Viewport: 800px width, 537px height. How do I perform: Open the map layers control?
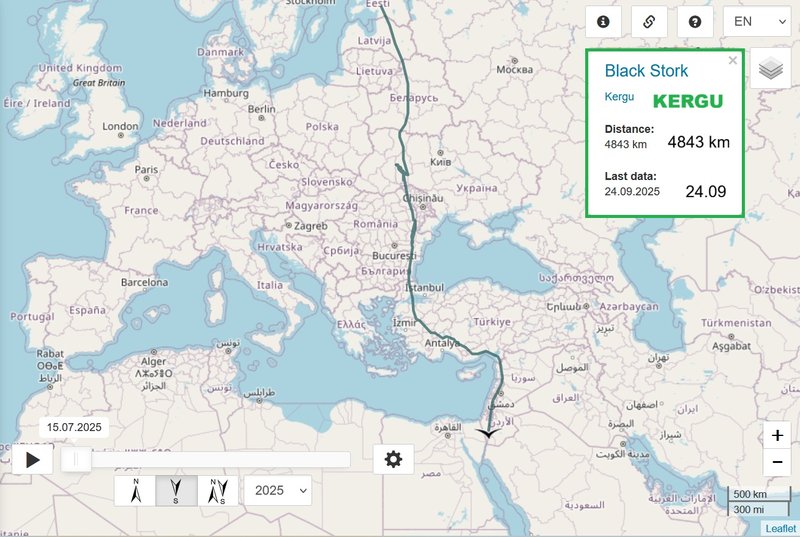[770, 68]
